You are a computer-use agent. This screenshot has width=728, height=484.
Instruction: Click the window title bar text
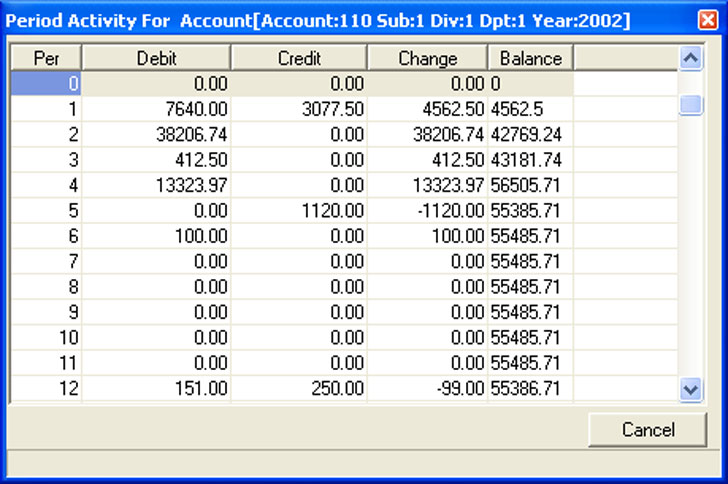coord(318,21)
